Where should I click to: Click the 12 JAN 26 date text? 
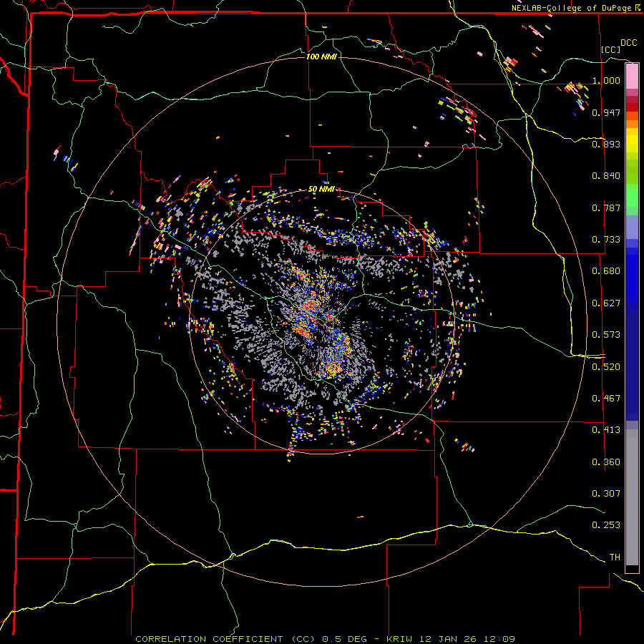(x=447, y=639)
